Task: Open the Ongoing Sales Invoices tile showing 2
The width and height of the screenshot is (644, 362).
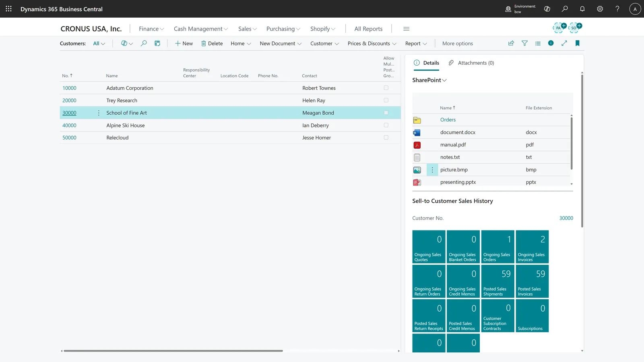Action: 532,247
